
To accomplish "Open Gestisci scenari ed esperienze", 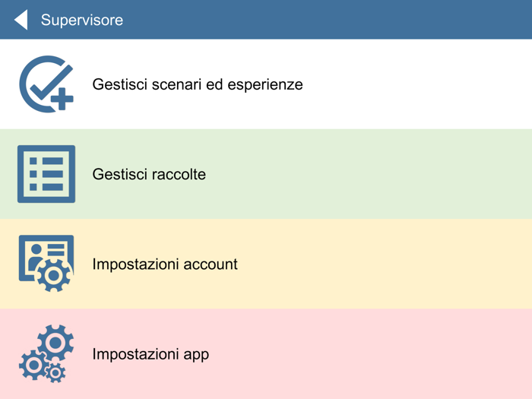I will 198,84.
